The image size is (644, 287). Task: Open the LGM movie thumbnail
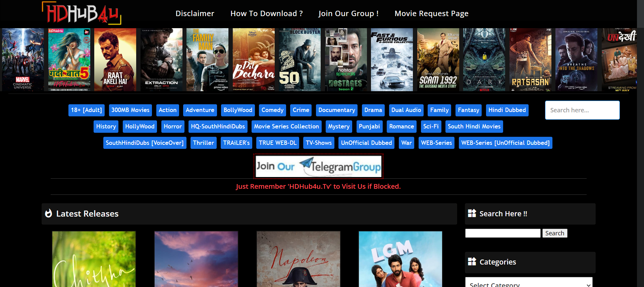coord(400,259)
